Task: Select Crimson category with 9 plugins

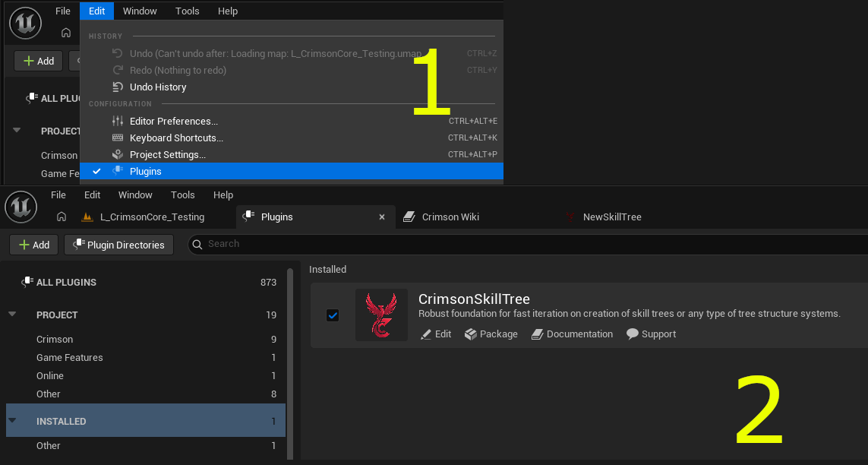Action: coord(146,340)
